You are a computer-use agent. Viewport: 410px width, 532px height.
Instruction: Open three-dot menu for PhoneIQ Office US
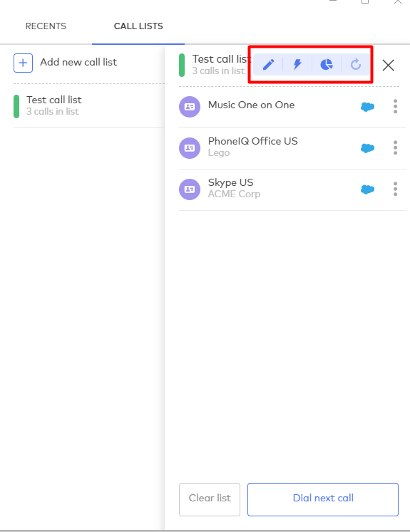pyautogui.click(x=396, y=147)
